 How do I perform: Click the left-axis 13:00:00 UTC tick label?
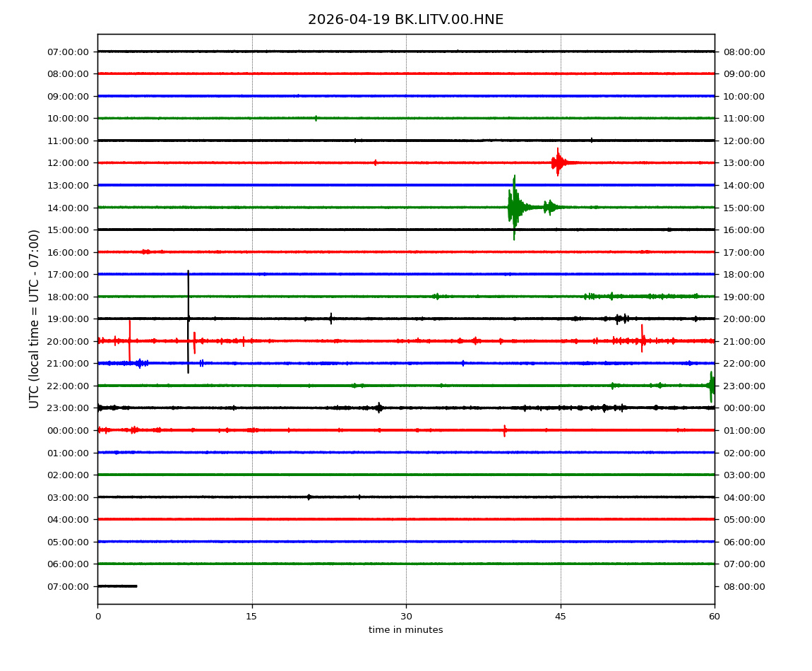(69, 185)
